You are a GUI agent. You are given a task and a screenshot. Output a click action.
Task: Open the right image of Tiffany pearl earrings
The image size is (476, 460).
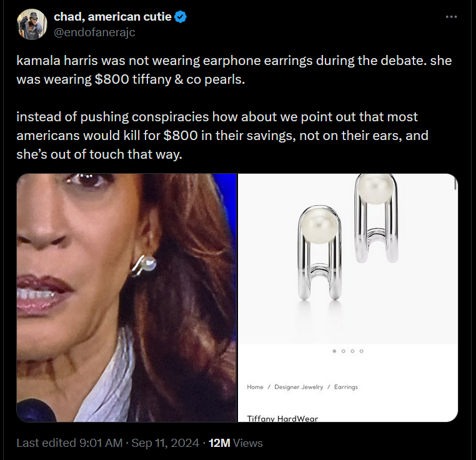coord(347,256)
